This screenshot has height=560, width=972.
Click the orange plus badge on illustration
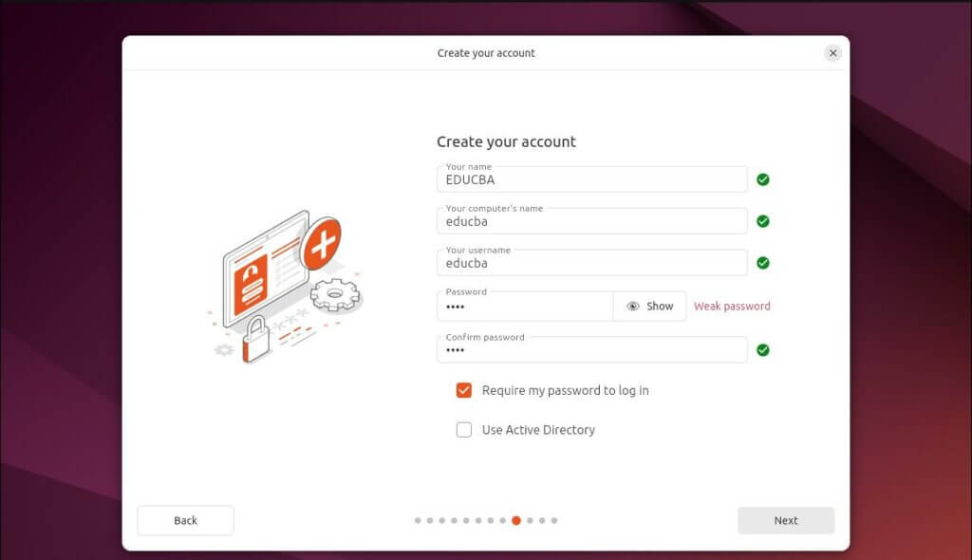321,242
